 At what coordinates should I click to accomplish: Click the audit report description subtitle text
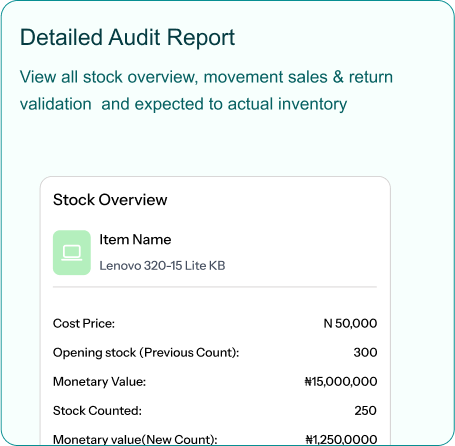click(206, 91)
